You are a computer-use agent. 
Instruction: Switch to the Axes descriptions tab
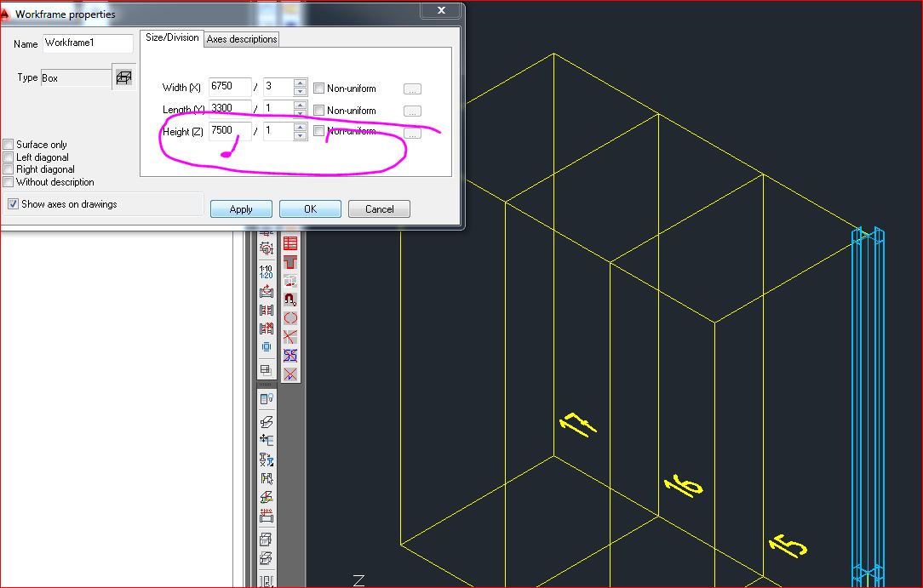[x=240, y=39]
